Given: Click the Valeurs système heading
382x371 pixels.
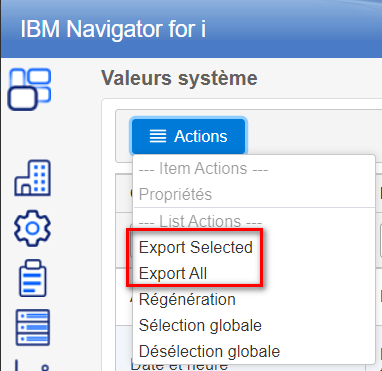Looking at the screenshot, I should tap(179, 78).
